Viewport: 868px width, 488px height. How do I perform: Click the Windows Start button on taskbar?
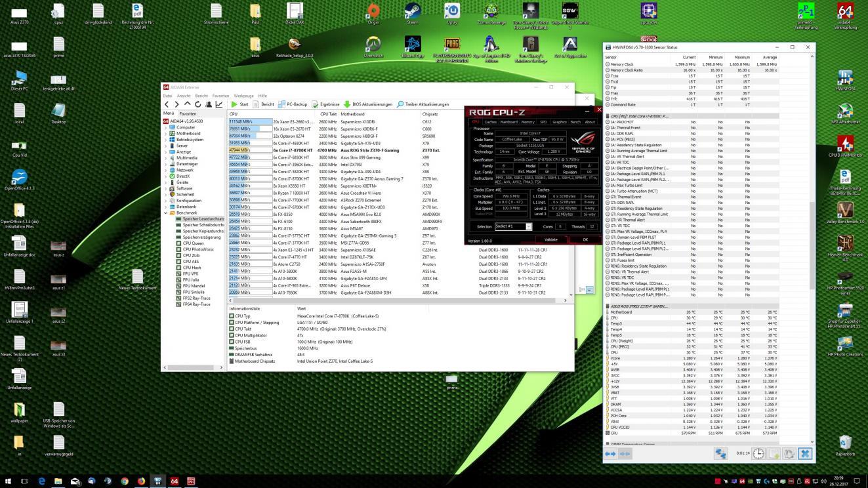click(x=9, y=481)
